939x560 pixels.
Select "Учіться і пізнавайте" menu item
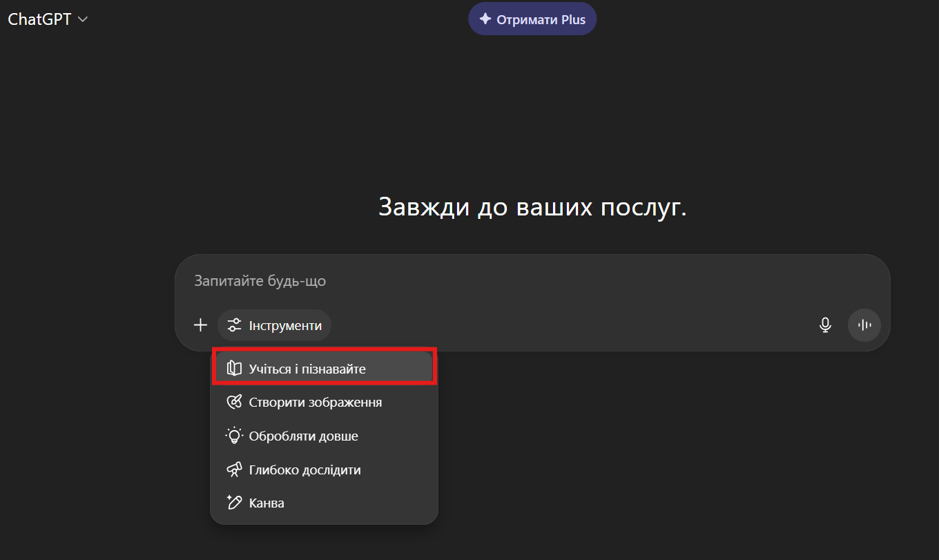click(x=307, y=369)
